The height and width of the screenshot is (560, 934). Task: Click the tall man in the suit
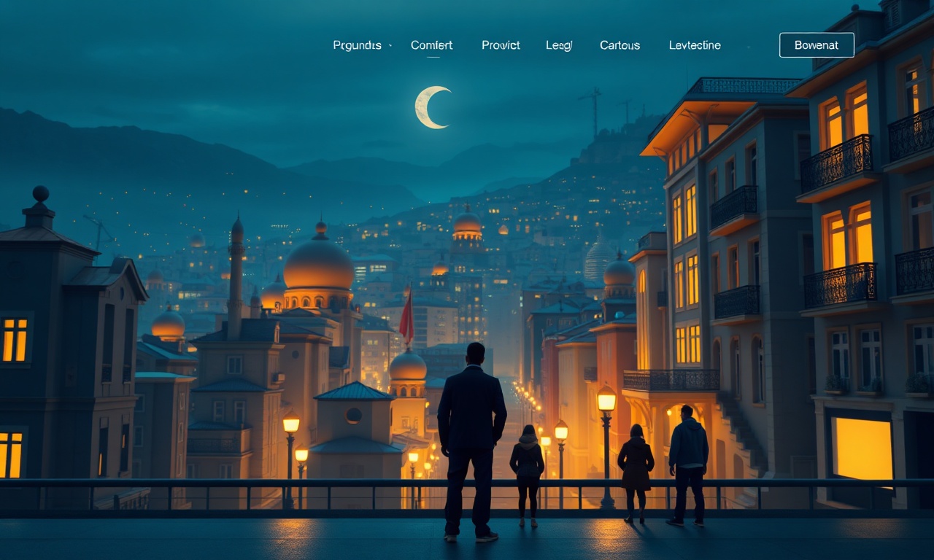click(471, 442)
